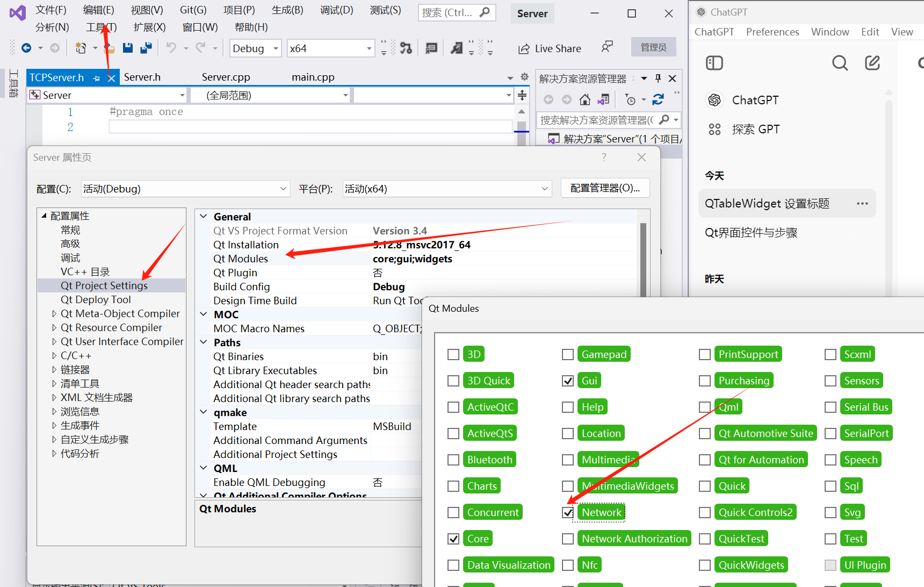This screenshot has height=587, width=924.
Task: Check the Charts module checkbox
Action: tap(453, 486)
